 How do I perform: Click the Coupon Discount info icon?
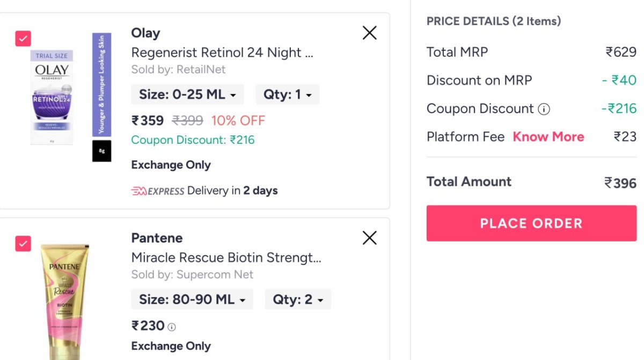[x=544, y=109]
